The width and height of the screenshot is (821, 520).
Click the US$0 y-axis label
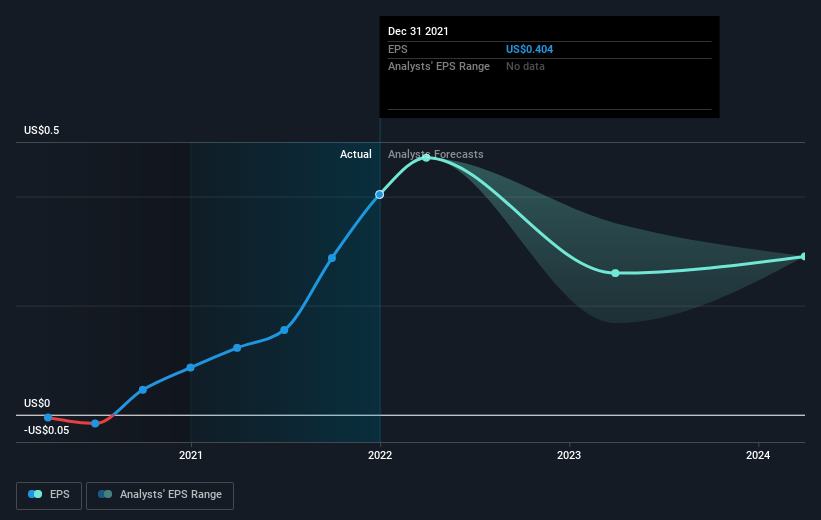point(37,403)
